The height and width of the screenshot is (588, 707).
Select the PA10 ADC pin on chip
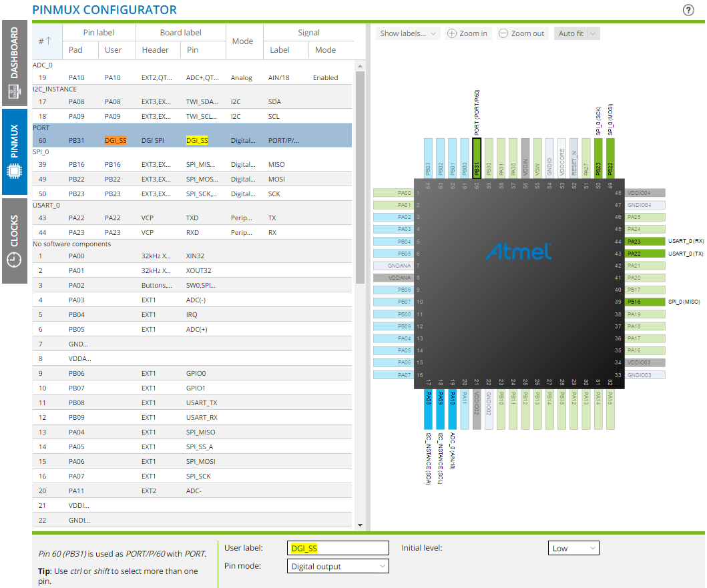(452, 409)
